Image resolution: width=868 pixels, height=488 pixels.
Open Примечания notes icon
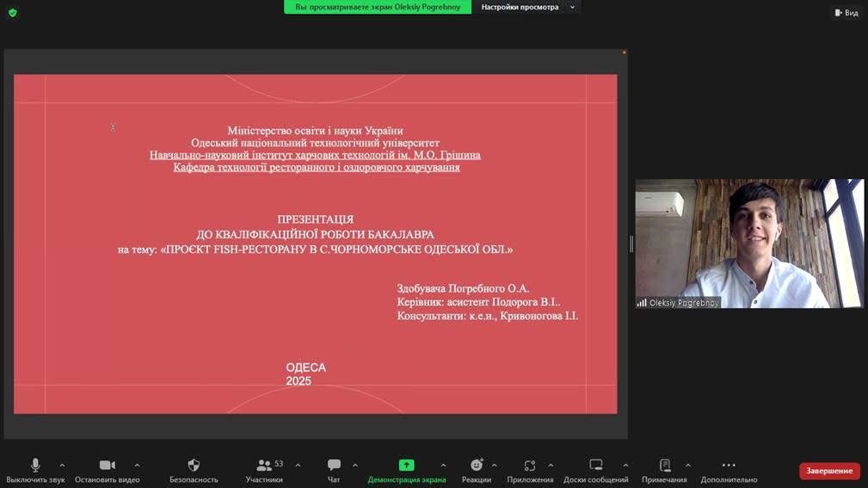665,466
